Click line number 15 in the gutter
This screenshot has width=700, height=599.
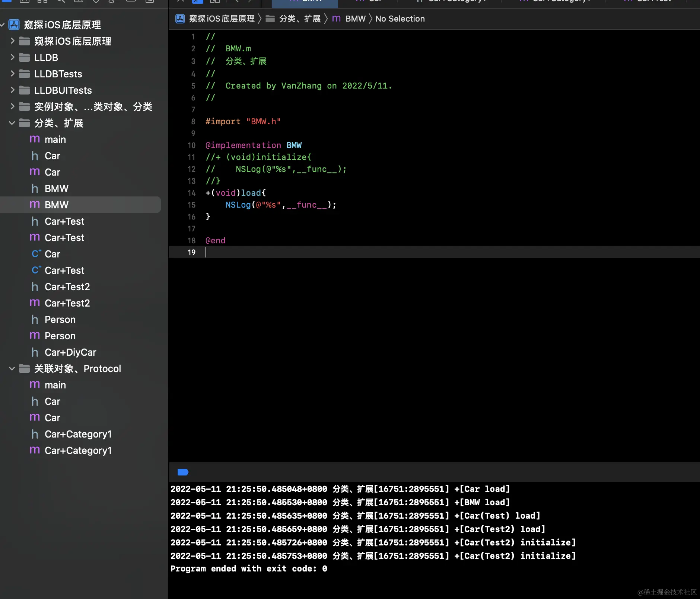[x=191, y=205]
